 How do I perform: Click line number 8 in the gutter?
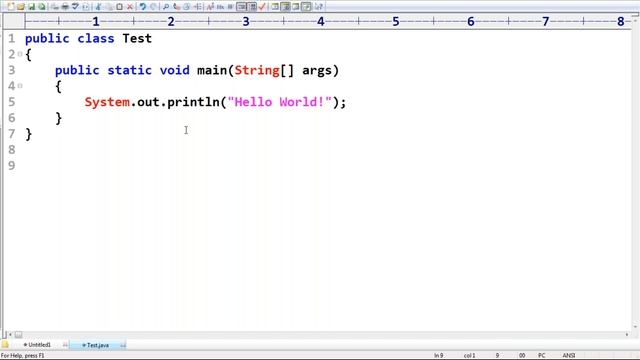pyautogui.click(x=11, y=149)
